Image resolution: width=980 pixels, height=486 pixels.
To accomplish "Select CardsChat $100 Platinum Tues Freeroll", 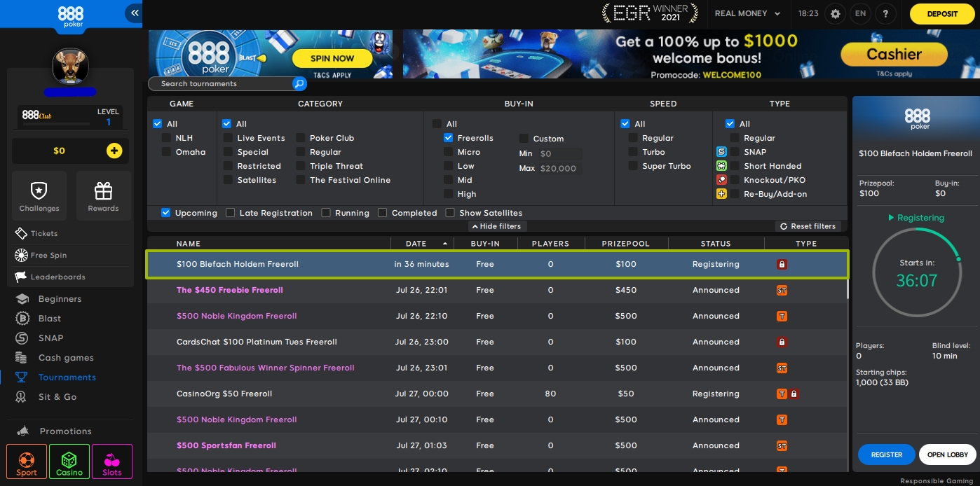I will (x=497, y=342).
